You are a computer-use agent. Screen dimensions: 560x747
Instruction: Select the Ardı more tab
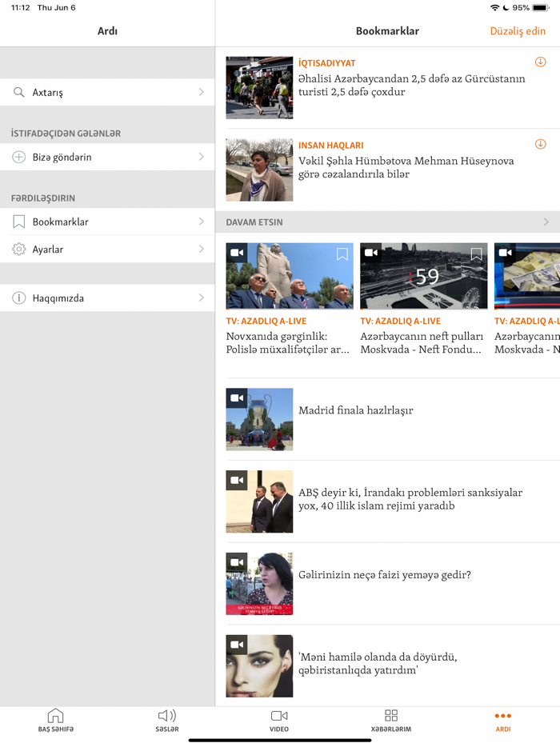click(503, 721)
